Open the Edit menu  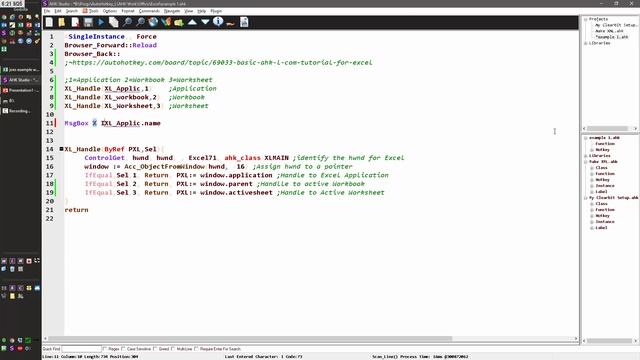pyautogui.click(x=58, y=11)
